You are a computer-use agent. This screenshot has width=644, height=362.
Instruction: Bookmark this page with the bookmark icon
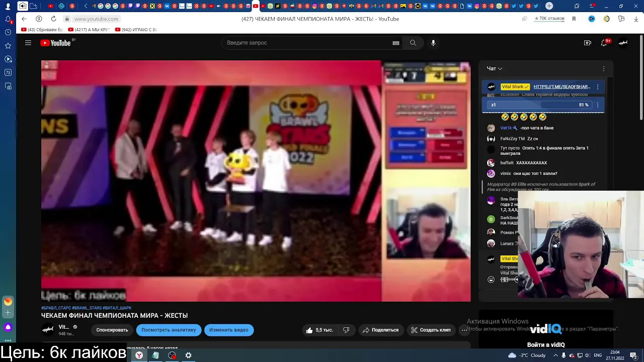(574, 19)
